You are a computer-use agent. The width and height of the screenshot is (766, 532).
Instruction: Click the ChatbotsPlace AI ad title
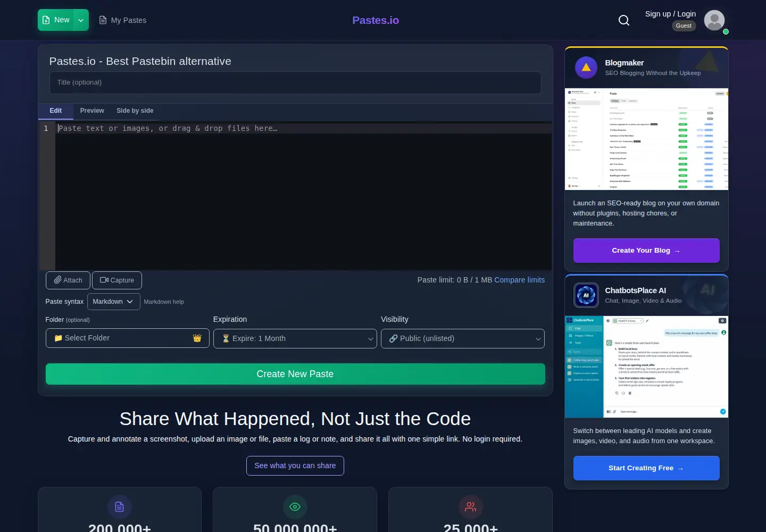coord(636,290)
